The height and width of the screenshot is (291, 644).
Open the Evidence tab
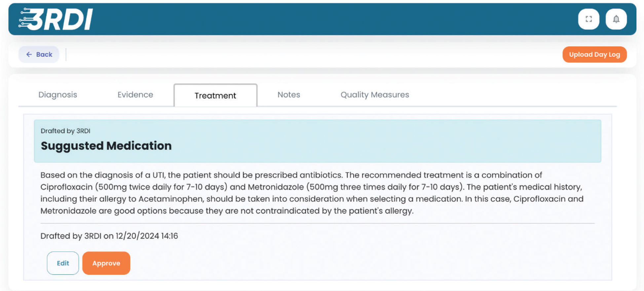(135, 95)
